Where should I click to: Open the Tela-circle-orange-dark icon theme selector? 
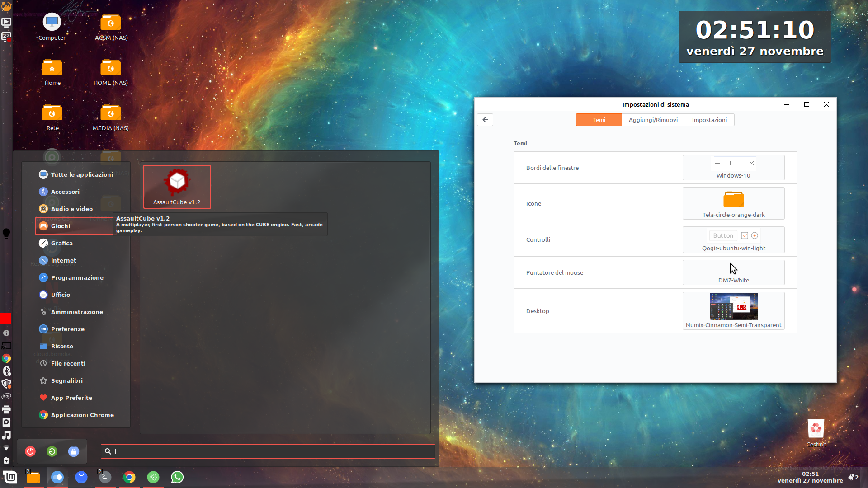click(x=733, y=203)
